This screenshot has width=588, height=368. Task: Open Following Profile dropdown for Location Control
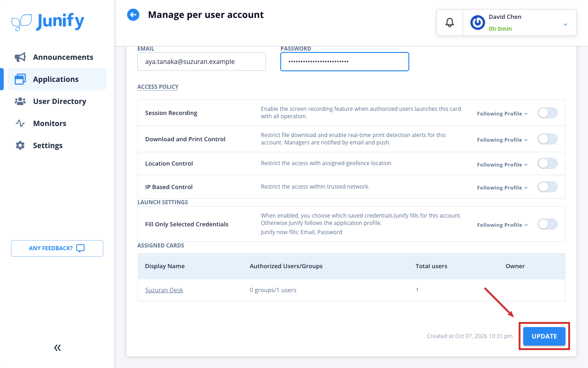[502, 165]
